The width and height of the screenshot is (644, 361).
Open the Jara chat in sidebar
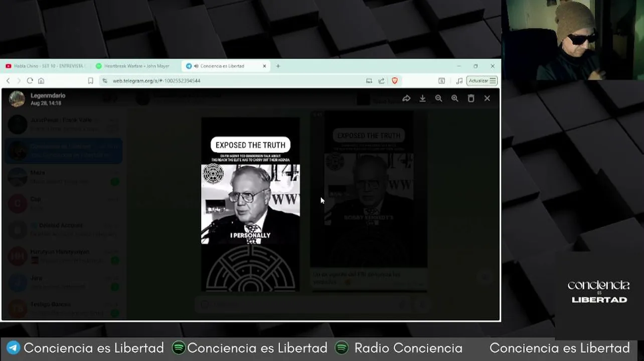pyautogui.click(x=64, y=282)
